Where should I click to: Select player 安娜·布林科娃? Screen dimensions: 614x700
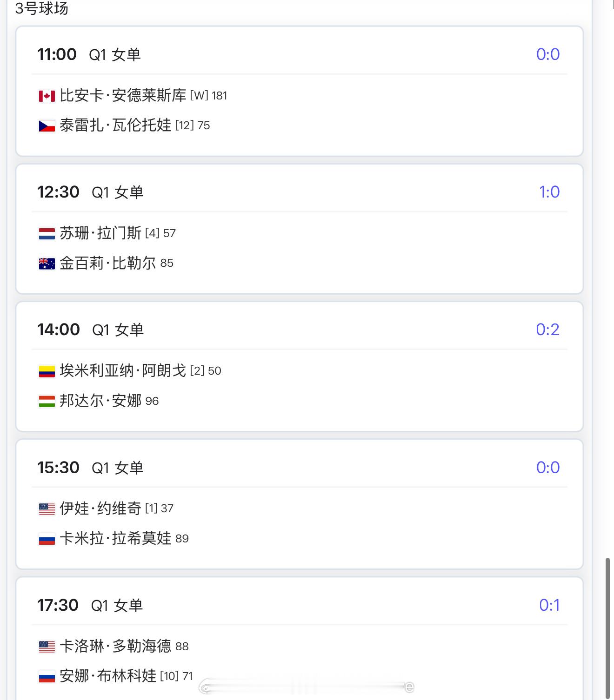[108, 676]
